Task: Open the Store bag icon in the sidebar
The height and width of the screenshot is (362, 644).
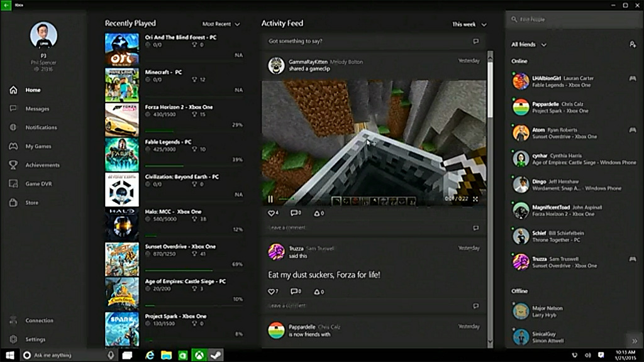Action: 13,203
